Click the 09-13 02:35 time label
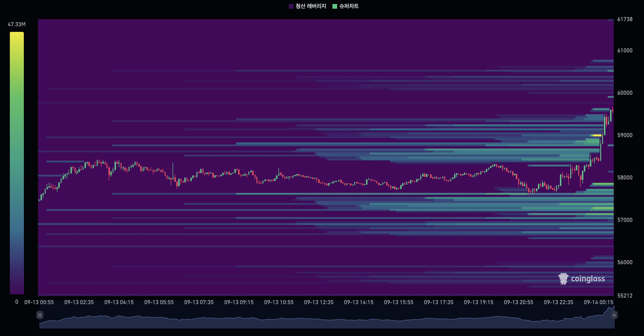This screenshot has height=336, width=644. pyautogui.click(x=79, y=302)
